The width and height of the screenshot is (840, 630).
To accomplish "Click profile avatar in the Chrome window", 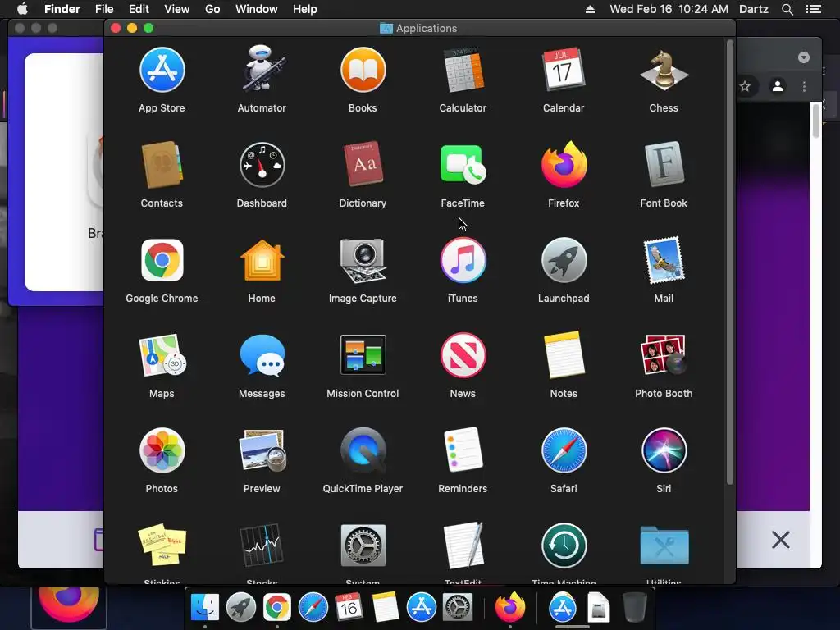I will [x=778, y=86].
